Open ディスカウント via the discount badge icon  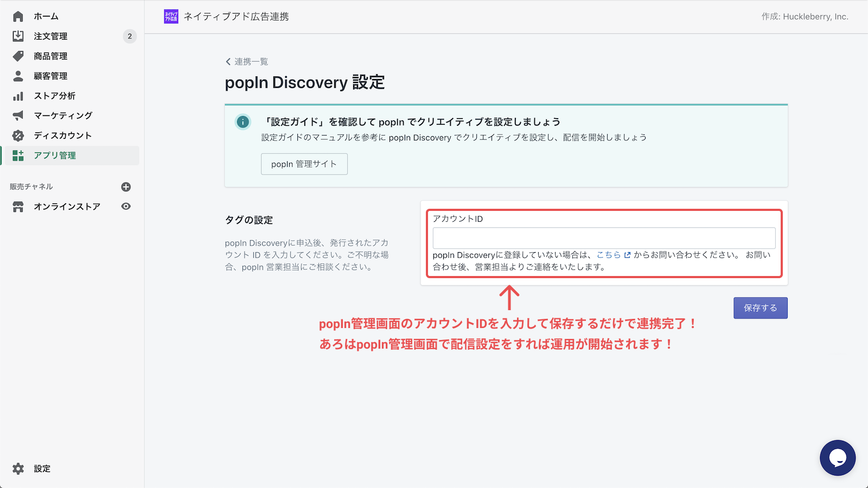point(19,136)
